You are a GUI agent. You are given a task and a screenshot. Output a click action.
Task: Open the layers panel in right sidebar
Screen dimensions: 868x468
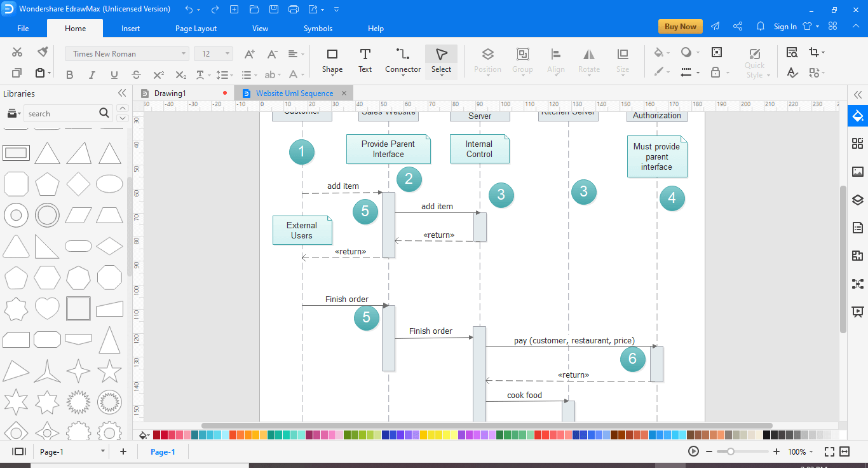[x=857, y=199]
